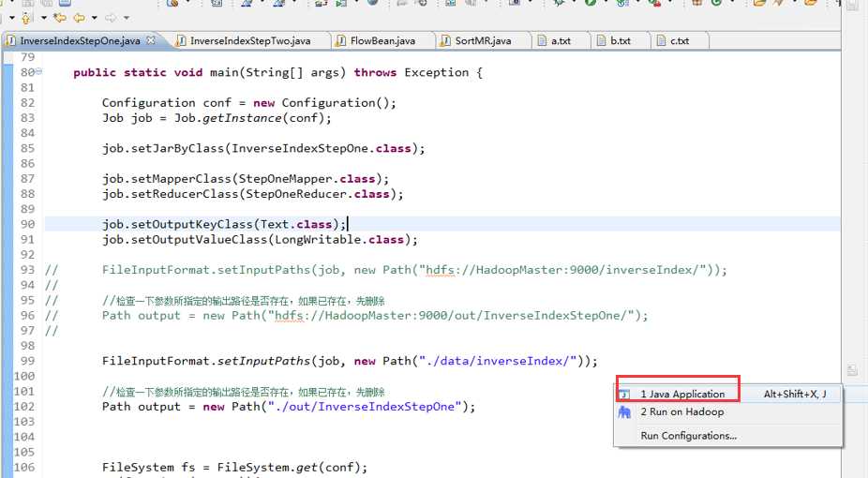
Task: Click 'job.setOutputKeyClass(Text.class);' code line
Action: click(x=224, y=224)
